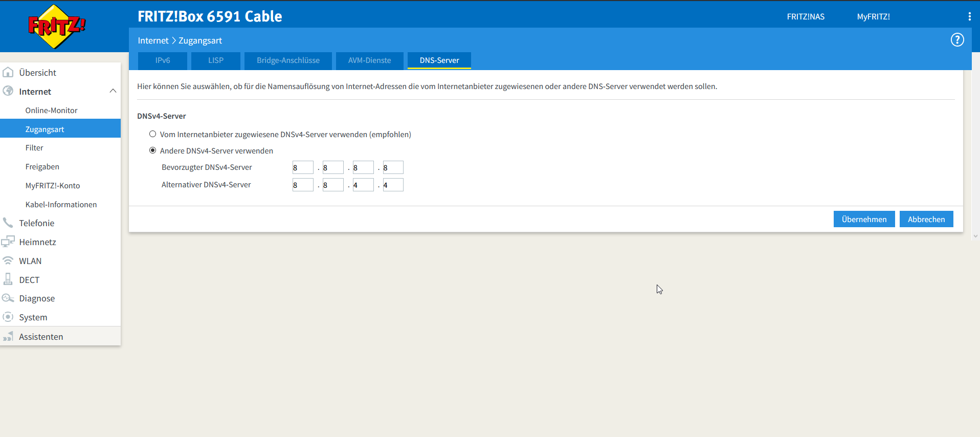Image resolution: width=980 pixels, height=437 pixels.
Task: Click the page scrollbar down arrow
Action: [975, 236]
